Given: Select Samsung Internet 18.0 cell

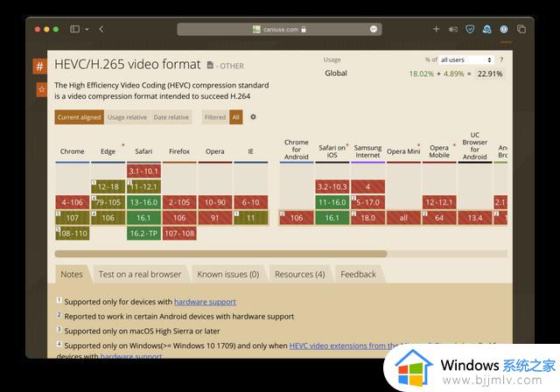Looking at the screenshot, I should (367, 218).
